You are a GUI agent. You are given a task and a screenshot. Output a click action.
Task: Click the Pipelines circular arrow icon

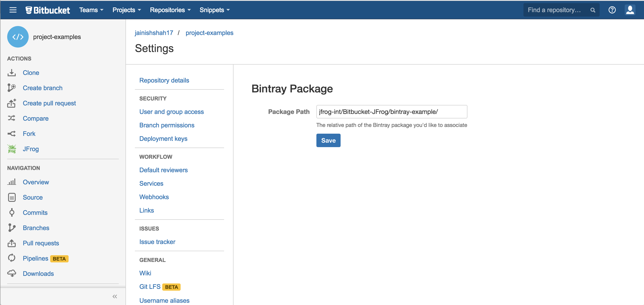click(11, 258)
